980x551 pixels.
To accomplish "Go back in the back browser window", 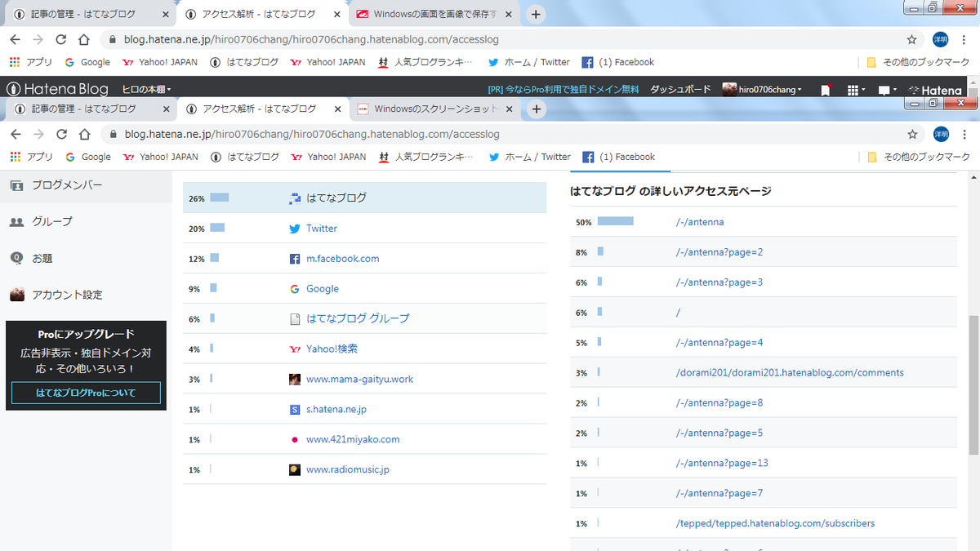I will 16,39.
